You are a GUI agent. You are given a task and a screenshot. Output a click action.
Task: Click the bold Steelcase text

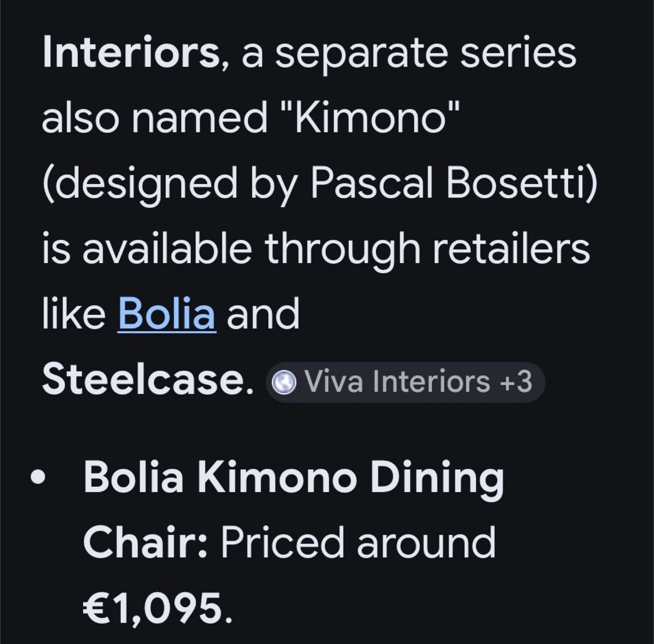pos(147,380)
